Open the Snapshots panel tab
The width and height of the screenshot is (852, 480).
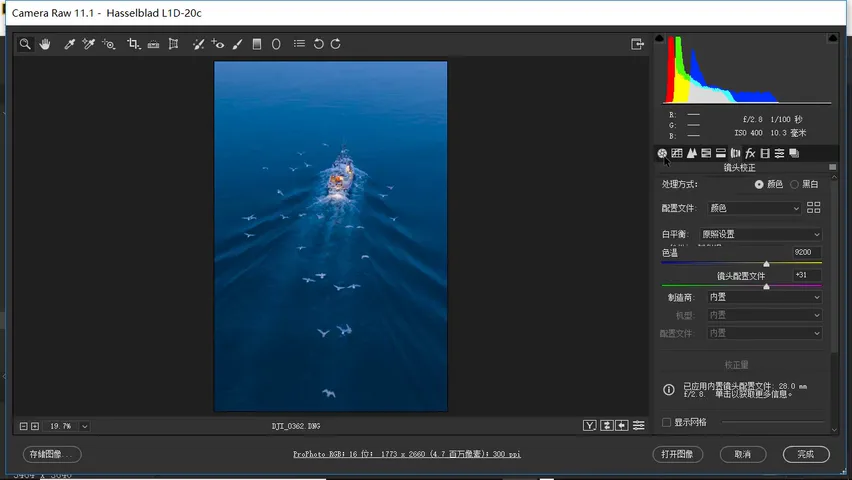click(x=794, y=153)
